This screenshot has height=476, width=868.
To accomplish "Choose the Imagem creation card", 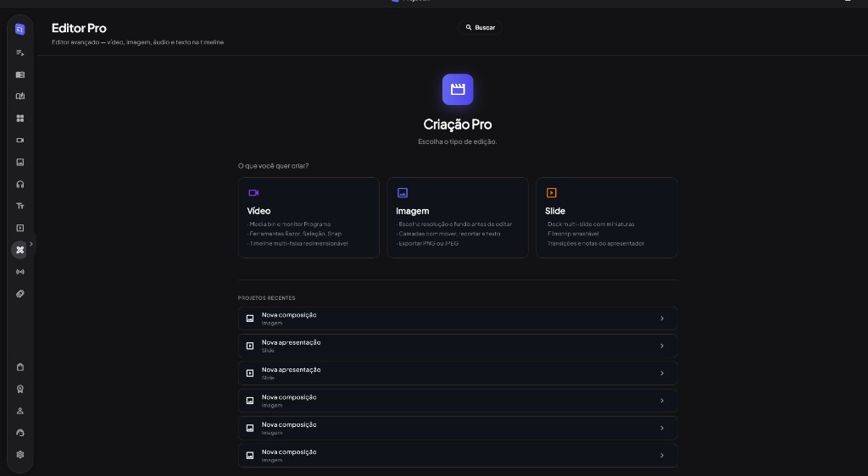I will (x=458, y=218).
